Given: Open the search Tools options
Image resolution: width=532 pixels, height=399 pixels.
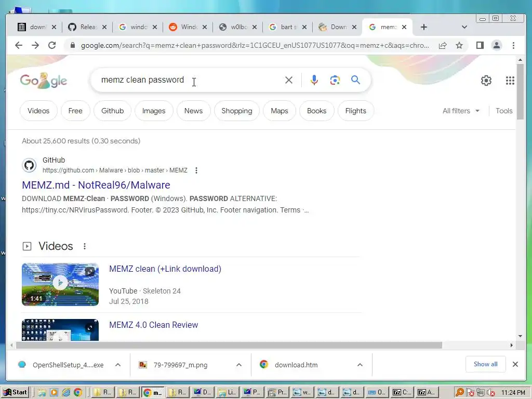Looking at the screenshot, I should 504,111.
